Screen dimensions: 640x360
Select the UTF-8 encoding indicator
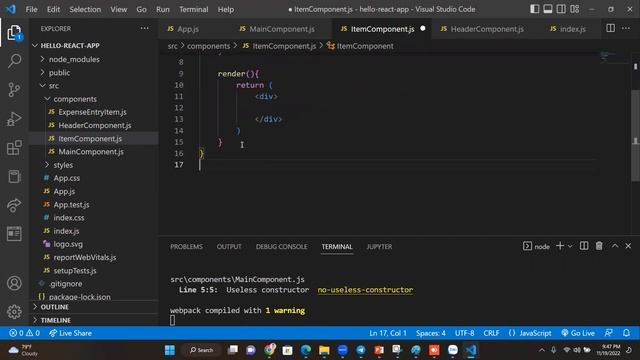(464, 333)
